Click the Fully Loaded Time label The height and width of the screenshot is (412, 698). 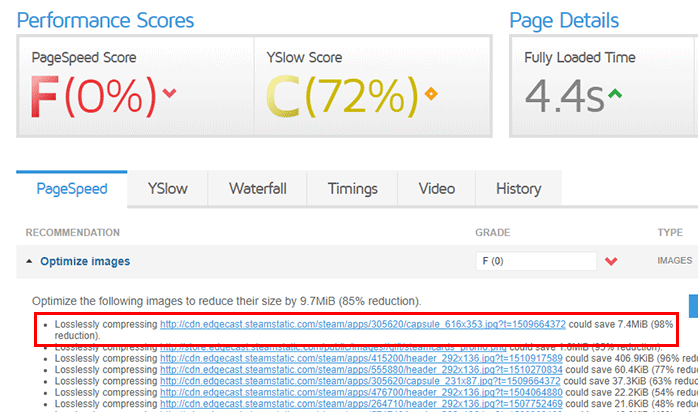tap(580, 57)
